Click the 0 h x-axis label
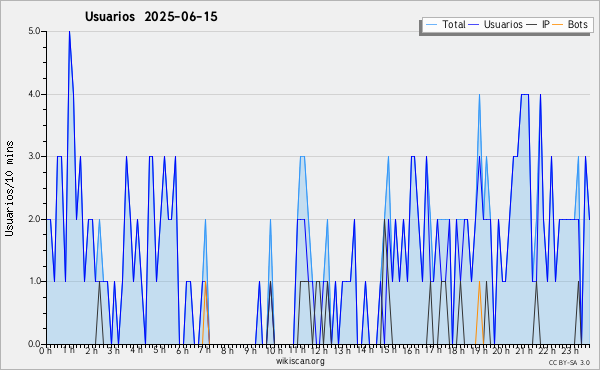600x370 pixels. pos(46,351)
